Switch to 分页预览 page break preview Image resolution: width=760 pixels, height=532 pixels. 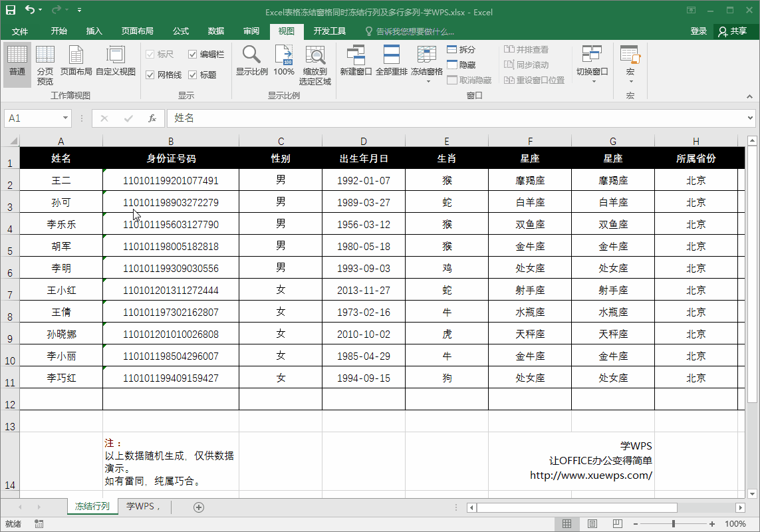coord(45,65)
